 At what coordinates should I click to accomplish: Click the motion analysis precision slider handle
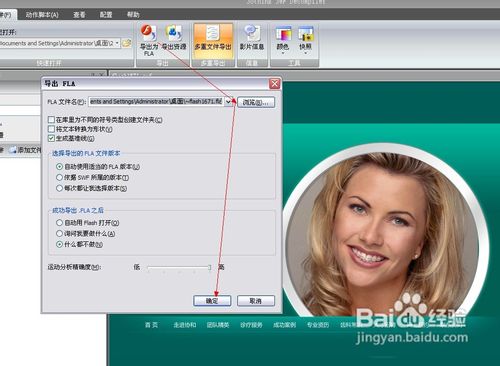point(210,267)
